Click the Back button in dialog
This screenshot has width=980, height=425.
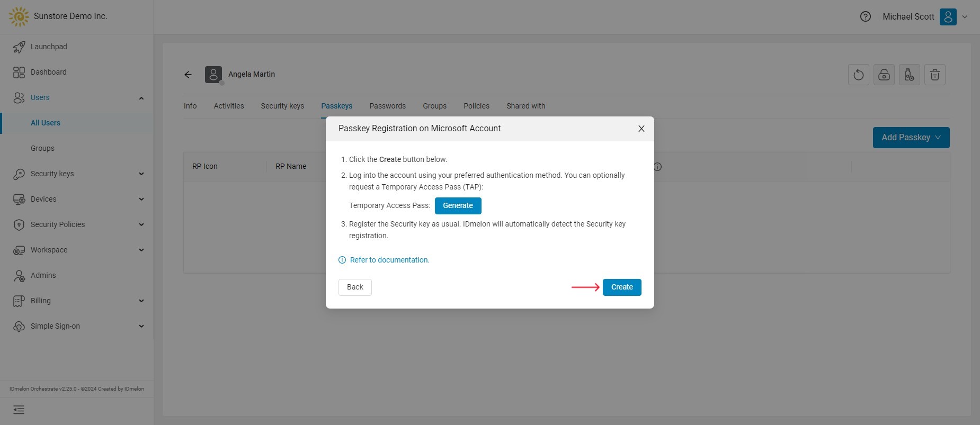355,287
